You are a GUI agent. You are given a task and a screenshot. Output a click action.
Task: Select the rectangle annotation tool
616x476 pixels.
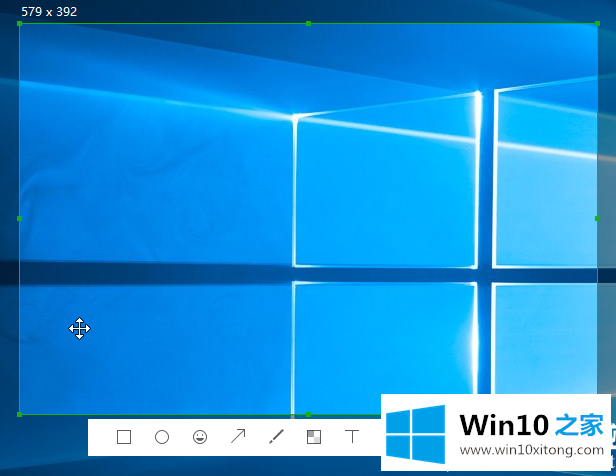tap(124, 437)
